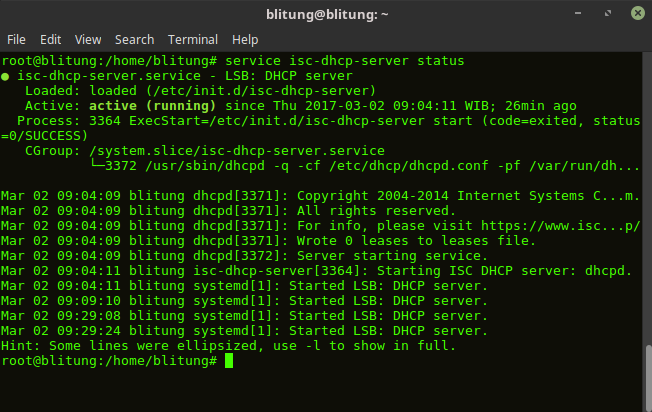Screen dimensions: 652x412
Task: Open the File menu
Action: coord(16,40)
